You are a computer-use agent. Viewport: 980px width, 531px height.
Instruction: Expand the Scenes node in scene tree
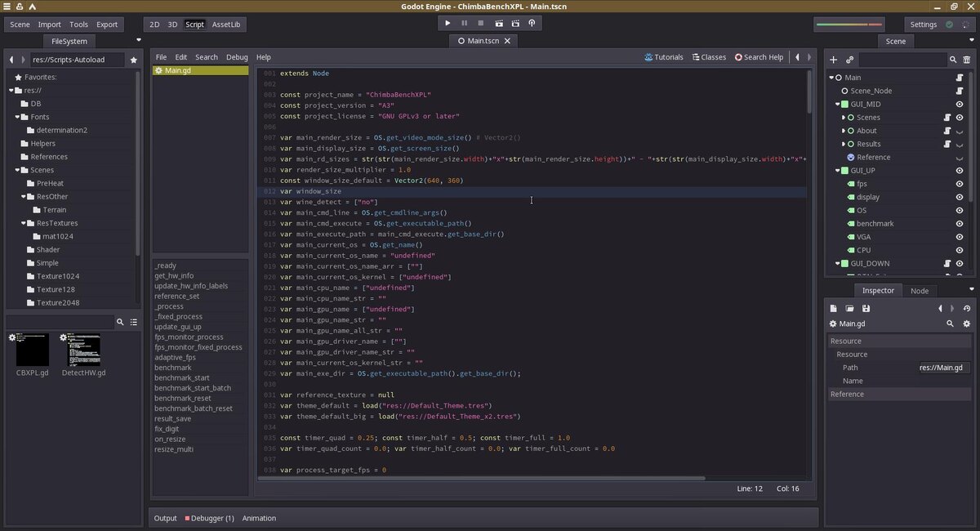tap(843, 118)
